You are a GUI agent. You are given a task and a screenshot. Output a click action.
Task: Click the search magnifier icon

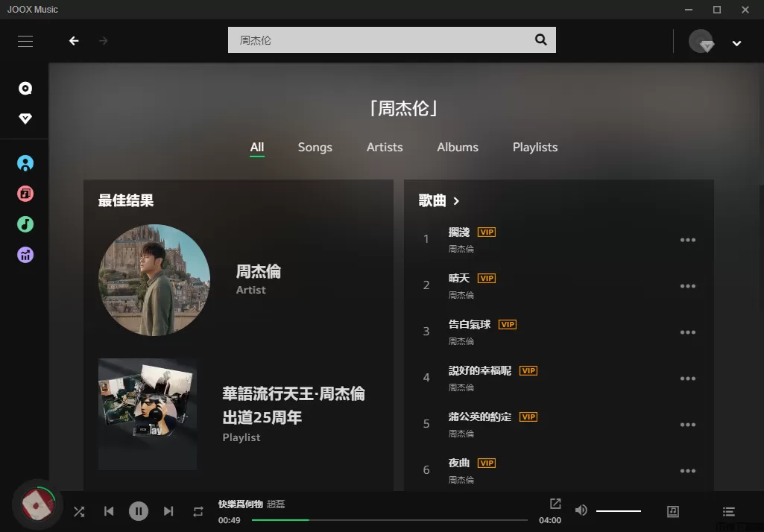[x=541, y=39]
